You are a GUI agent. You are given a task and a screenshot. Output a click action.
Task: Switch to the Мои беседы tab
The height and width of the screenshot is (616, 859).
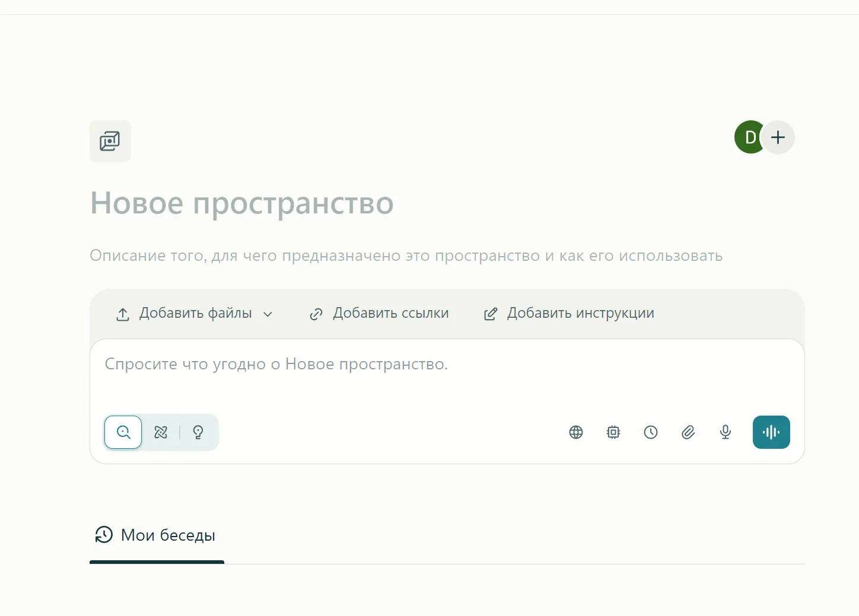155,535
